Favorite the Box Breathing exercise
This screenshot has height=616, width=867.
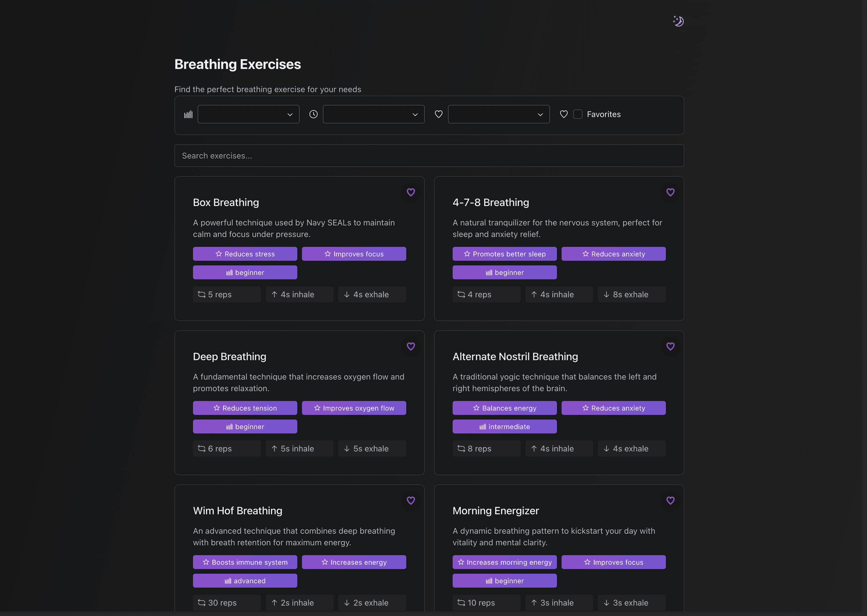(x=411, y=192)
